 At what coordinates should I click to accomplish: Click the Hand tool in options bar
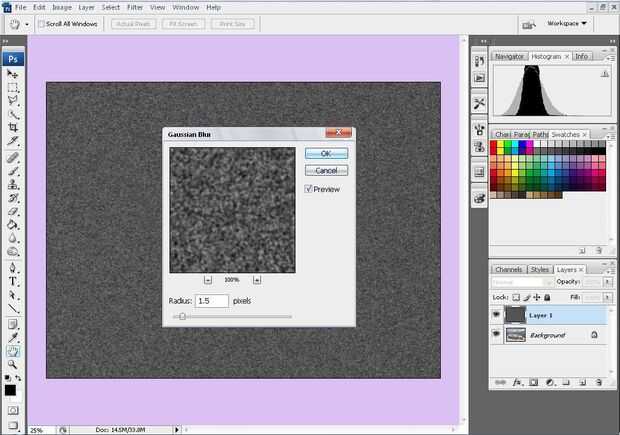14,23
